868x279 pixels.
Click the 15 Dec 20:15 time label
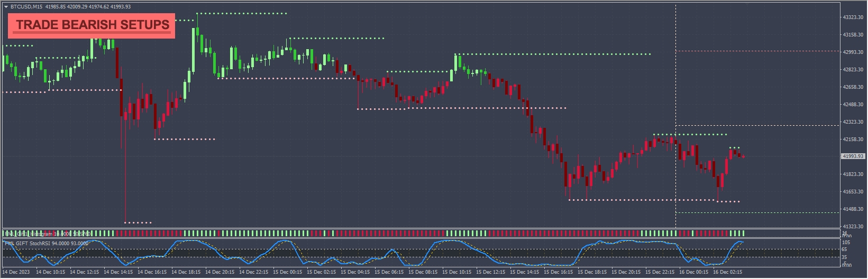pyautogui.click(x=626, y=272)
